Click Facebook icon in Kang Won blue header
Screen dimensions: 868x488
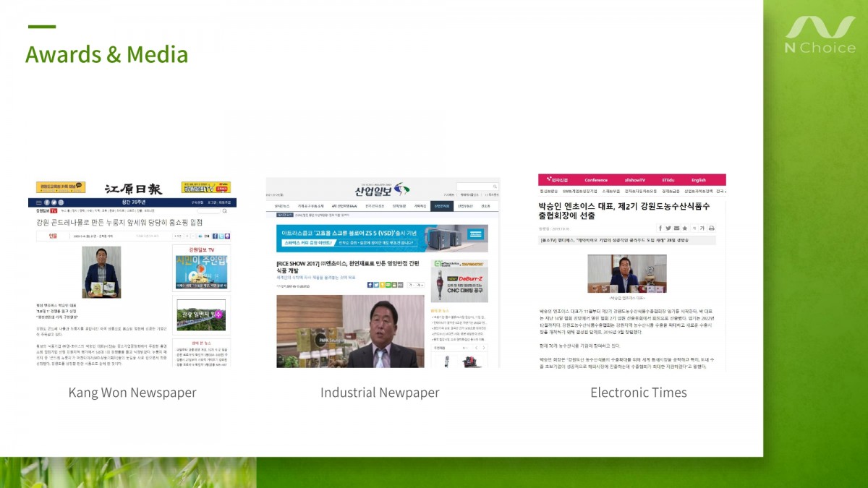tap(46, 202)
